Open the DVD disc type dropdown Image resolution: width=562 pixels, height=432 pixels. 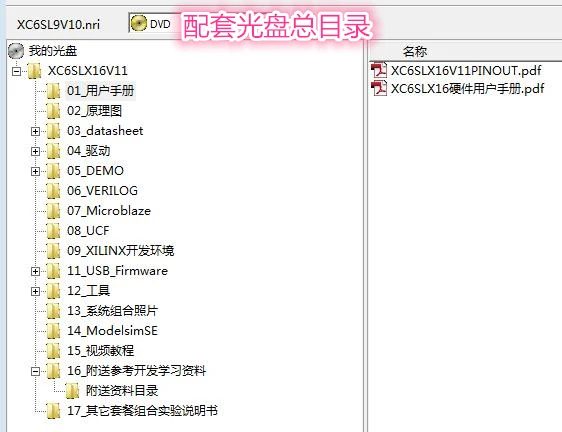pos(155,24)
